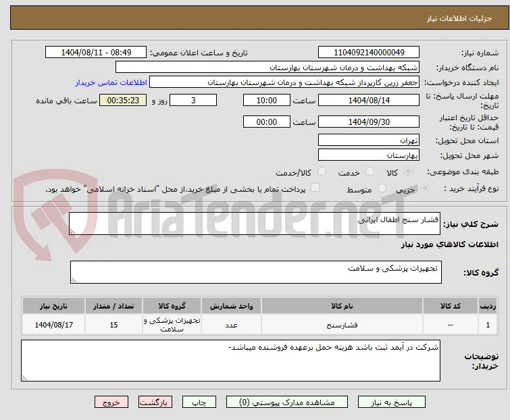Click the 'فشارسنج' item name cell

coord(342,324)
